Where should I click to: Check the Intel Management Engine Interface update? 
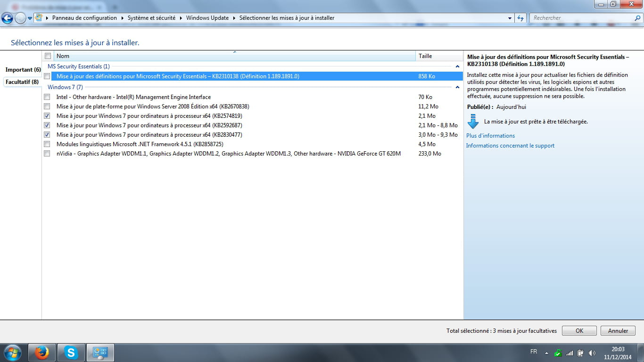pos(47,97)
